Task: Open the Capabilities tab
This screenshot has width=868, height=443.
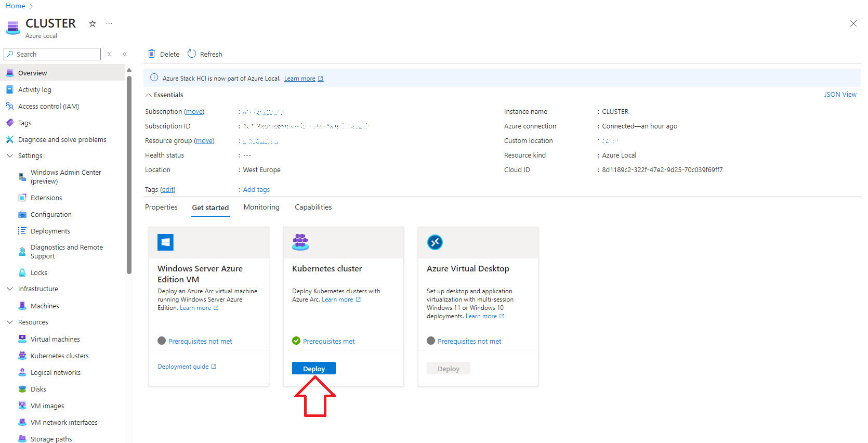Action: [x=313, y=207]
